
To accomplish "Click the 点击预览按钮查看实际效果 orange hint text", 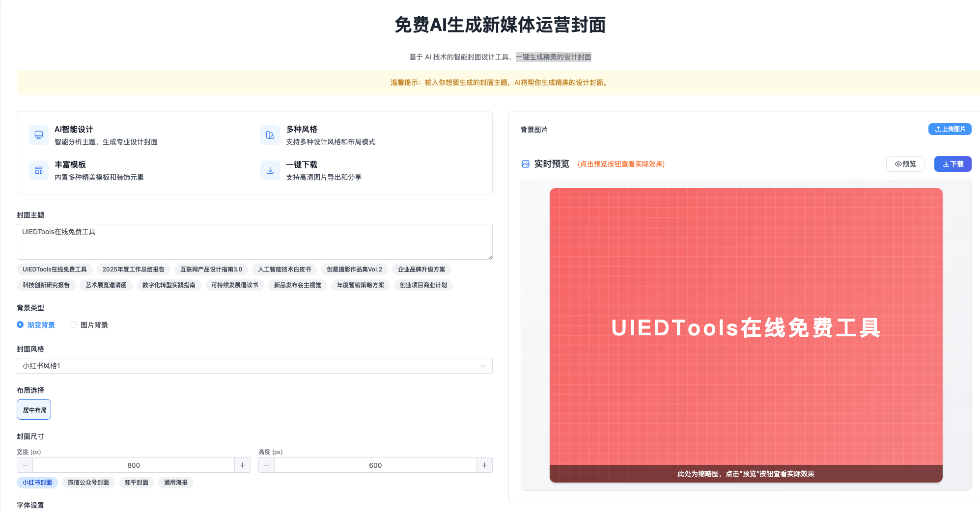I will (x=621, y=164).
